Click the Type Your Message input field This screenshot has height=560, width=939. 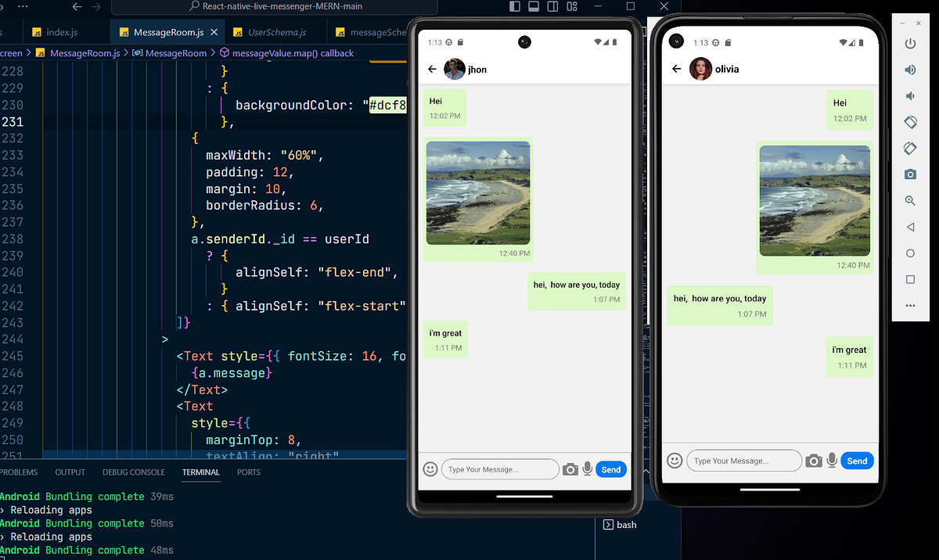click(x=500, y=468)
